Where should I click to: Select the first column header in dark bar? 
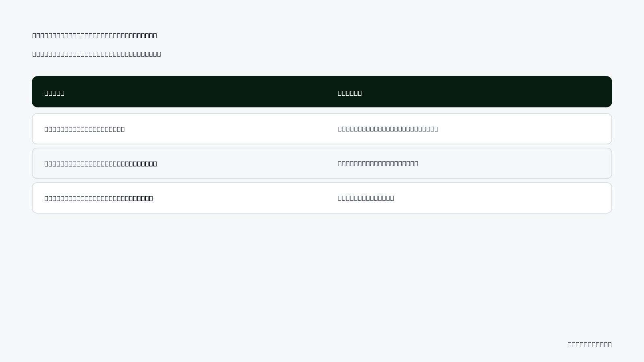point(54,93)
